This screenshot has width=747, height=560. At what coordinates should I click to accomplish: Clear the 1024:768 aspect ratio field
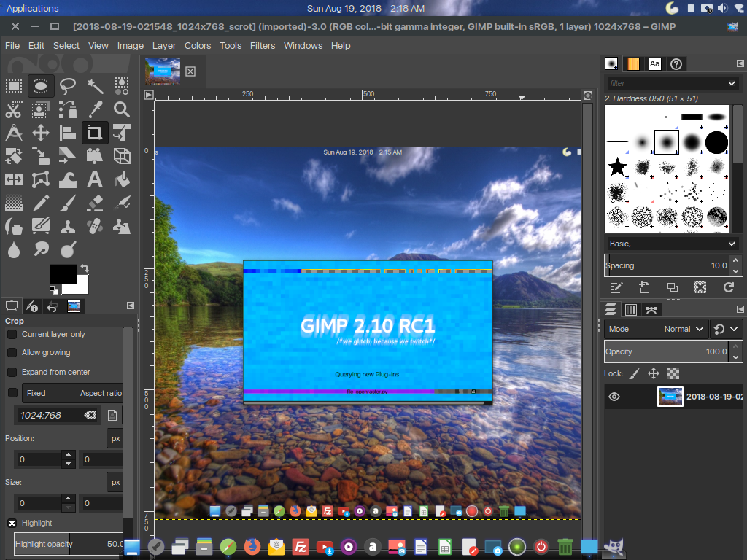pyautogui.click(x=90, y=415)
